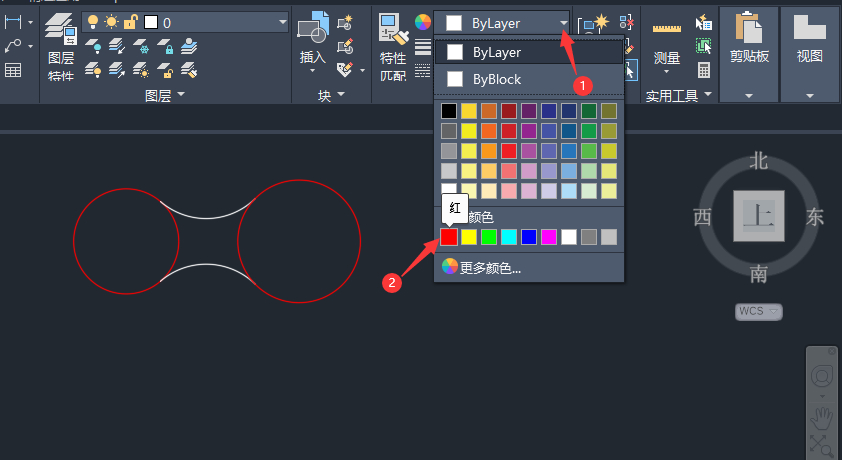Image resolution: width=842 pixels, height=460 pixels.
Task: Click the block editor pencil icon
Action: [x=345, y=46]
